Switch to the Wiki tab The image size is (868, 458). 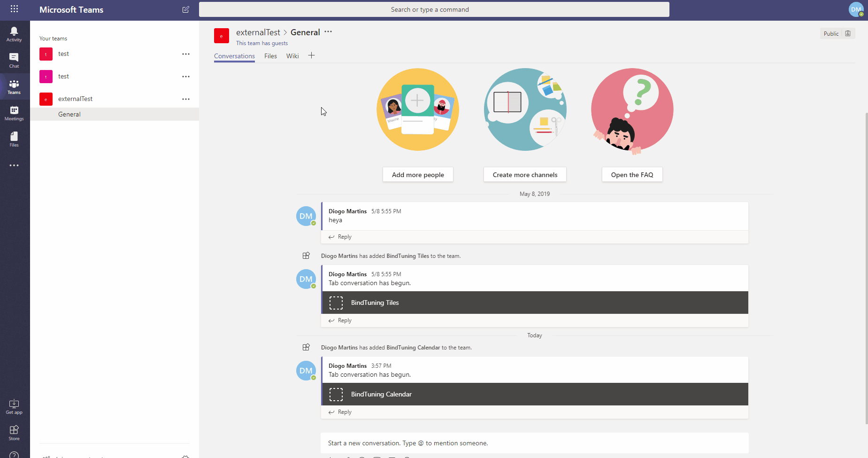point(292,56)
